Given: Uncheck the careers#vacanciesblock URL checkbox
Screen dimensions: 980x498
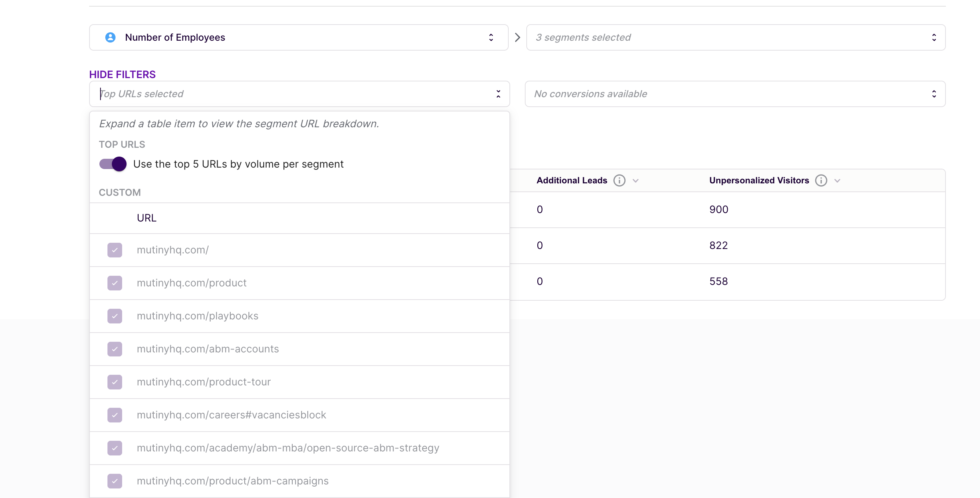Looking at the screenshot, I should coord(114,415).
